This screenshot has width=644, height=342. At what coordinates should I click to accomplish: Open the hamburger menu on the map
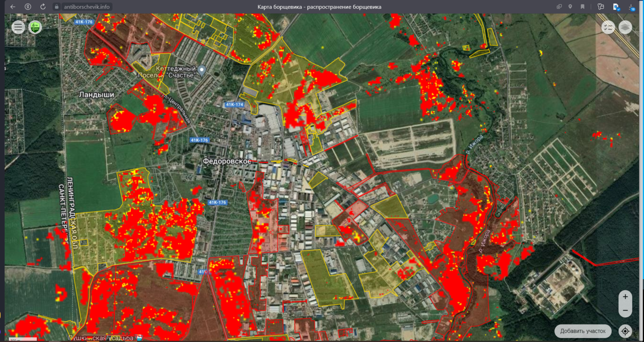(18, 27)
